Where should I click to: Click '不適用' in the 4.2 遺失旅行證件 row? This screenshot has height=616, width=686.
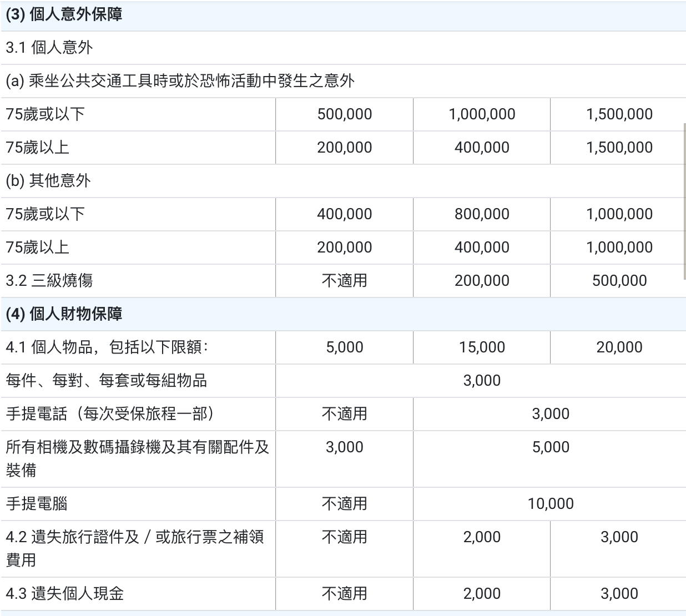point(345,537)
